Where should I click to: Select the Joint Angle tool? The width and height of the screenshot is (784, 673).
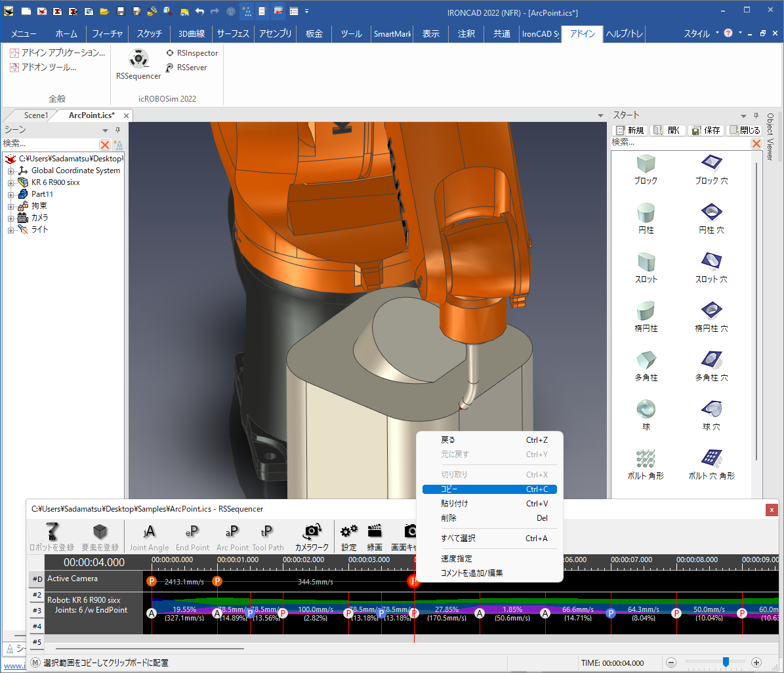pos(149,537)
